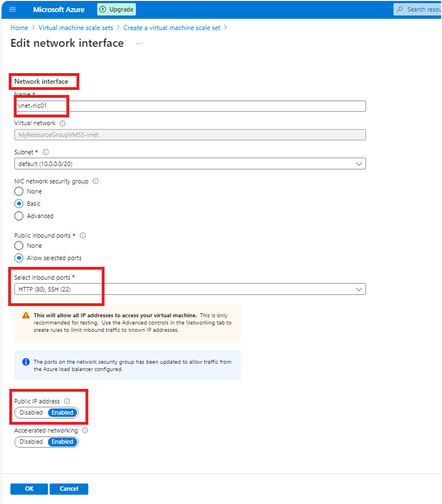Viewport: 442px width, 504px height.
Task: Click the network interface Name field
Action: click(190, 106)
